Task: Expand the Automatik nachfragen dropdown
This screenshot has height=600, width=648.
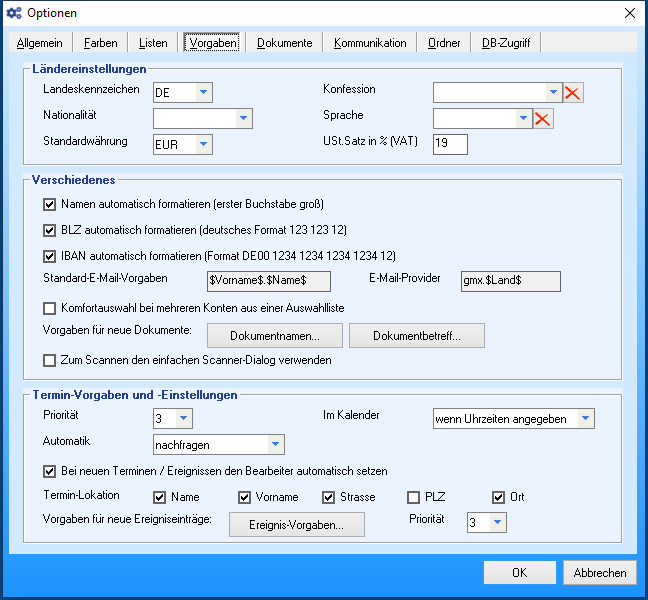Action: click(x=275, y=444)
